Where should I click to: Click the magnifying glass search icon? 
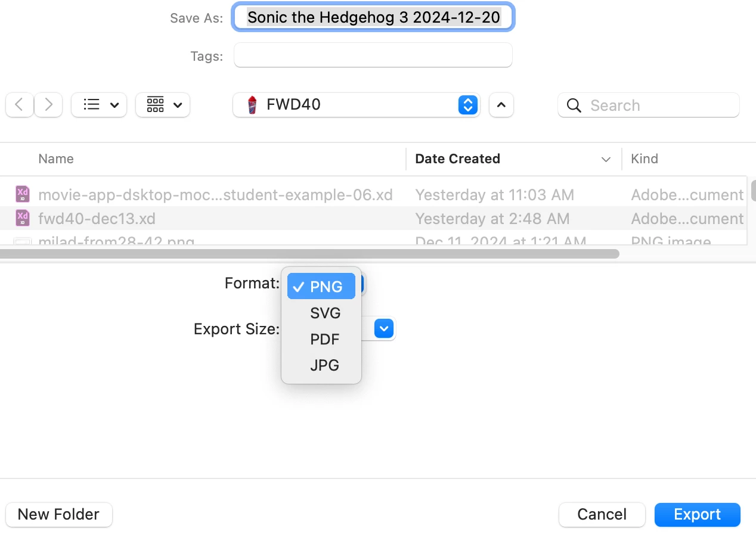pos(574,105)
